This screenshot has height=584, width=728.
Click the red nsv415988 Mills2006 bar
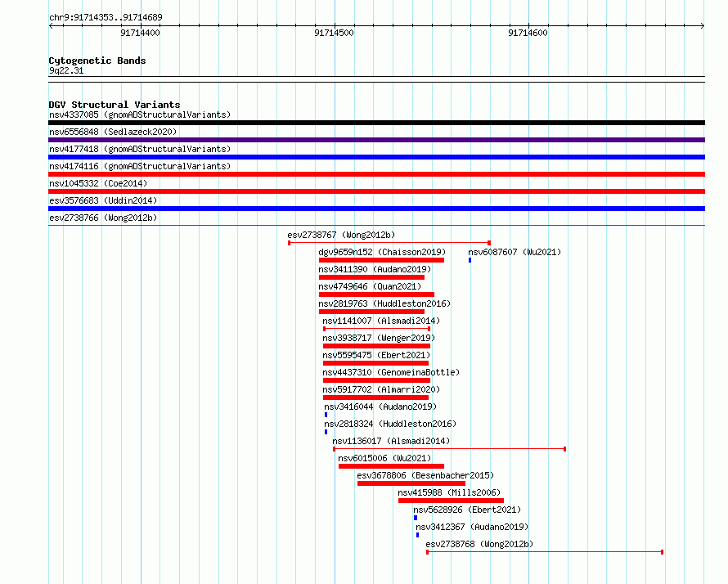point(452,501)
